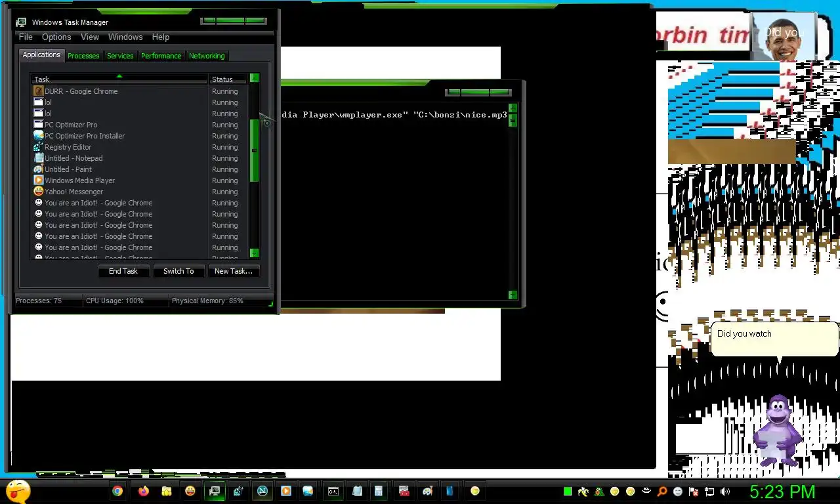
Task: Switch to the Networking tab
Action: (x=207, y=56)
